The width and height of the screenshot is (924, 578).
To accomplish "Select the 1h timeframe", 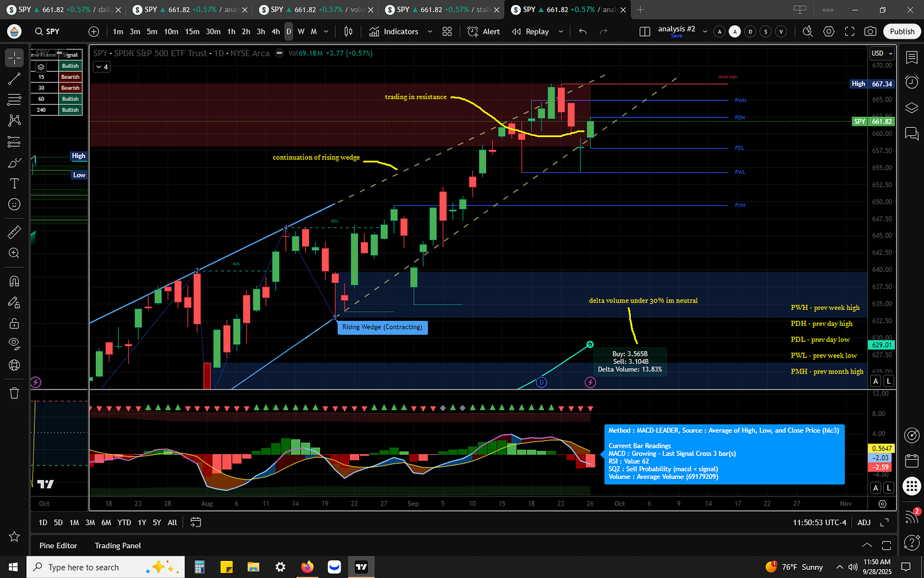I will click(231, 31).
